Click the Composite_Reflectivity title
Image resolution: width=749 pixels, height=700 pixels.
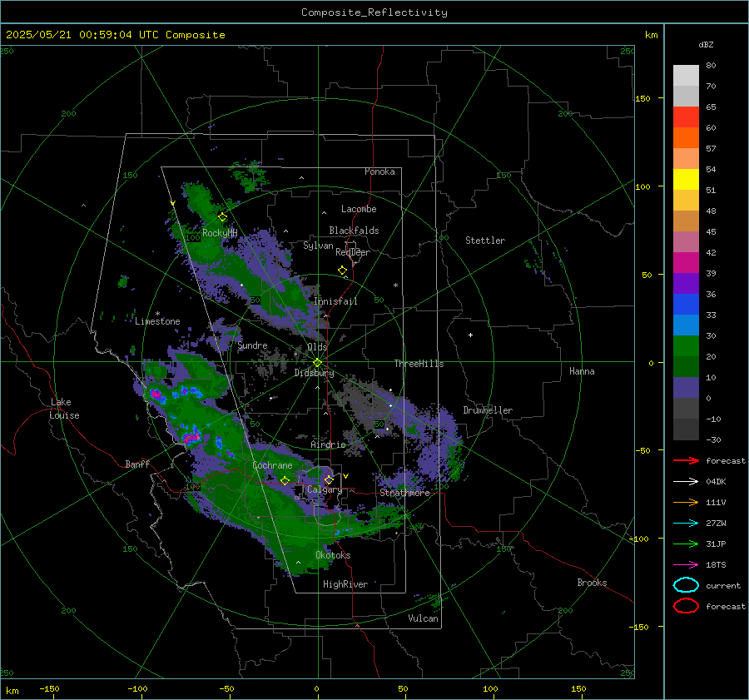(374, 12)
